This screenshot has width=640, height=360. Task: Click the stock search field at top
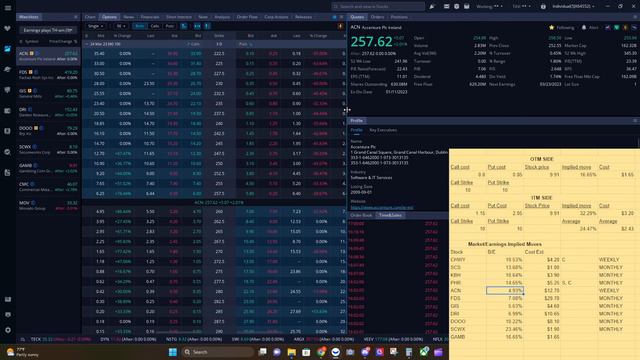(378, 7)
